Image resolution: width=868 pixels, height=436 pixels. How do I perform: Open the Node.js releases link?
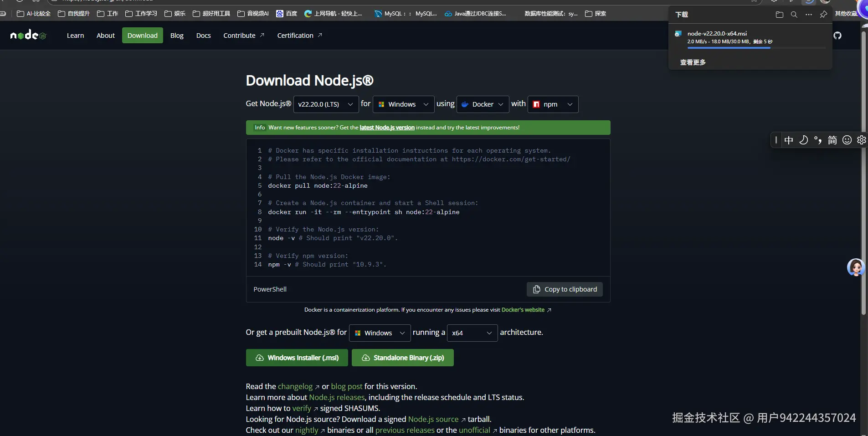337,397
